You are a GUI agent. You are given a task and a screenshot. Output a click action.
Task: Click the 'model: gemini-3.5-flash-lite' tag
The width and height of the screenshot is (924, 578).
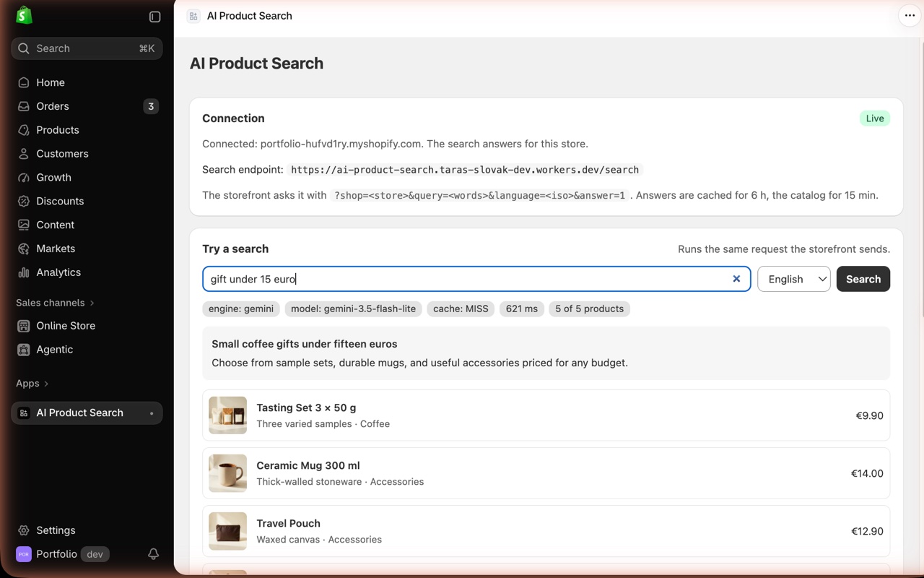(354, 309)
